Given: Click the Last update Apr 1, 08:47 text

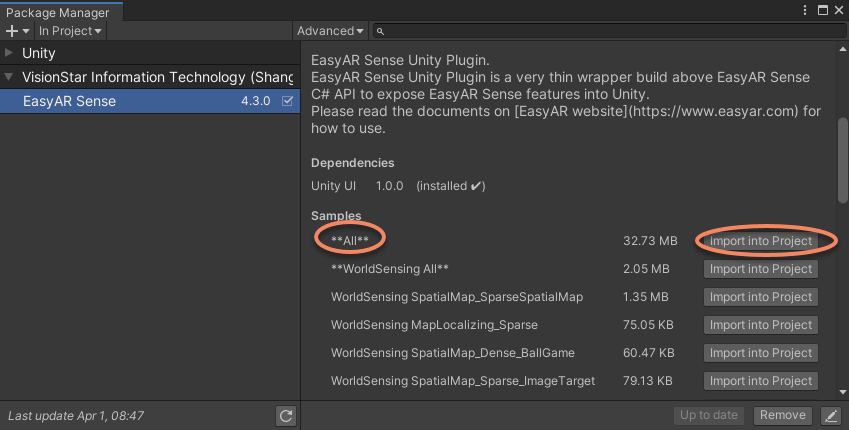Looking at the screenshot, I should 76,416.
